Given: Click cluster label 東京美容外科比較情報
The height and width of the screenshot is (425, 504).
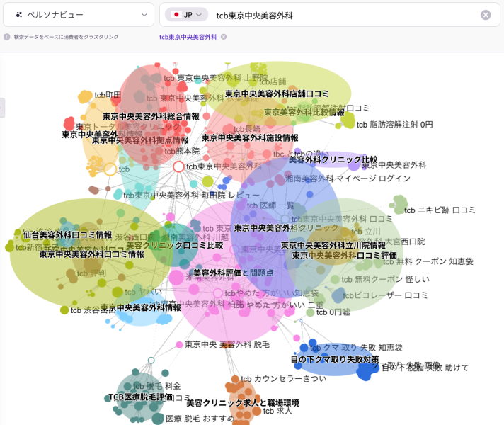Looking at the screenshot, I should pyautogui.click(x=304, y=113).
